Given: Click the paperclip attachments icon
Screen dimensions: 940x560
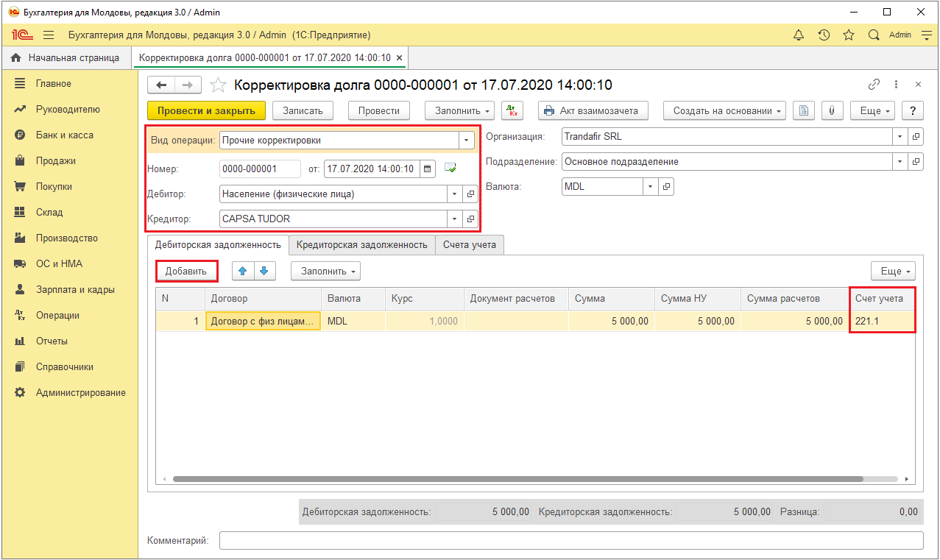Looking at the screenshot, I should tap(831, 110).
